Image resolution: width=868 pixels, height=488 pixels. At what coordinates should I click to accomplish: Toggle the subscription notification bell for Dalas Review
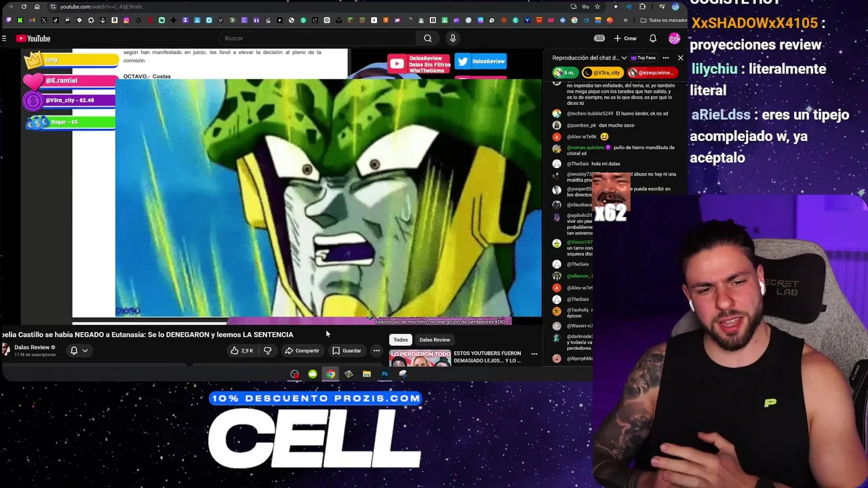[74, 350]
